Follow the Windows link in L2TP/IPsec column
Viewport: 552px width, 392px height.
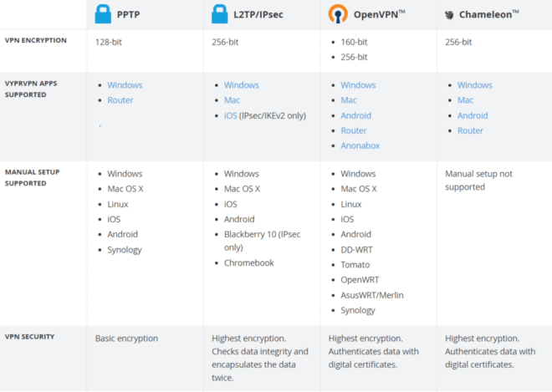pyautogui.click(x=241, y=85)
